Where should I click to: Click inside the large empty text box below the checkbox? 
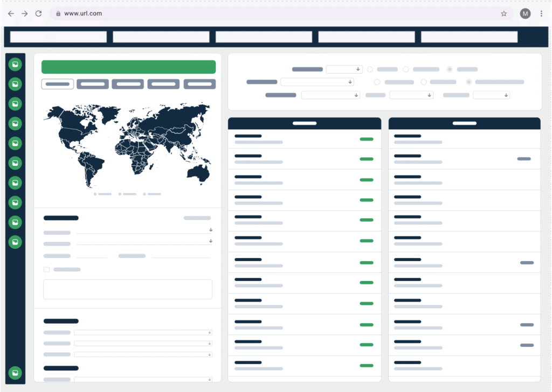128,289
